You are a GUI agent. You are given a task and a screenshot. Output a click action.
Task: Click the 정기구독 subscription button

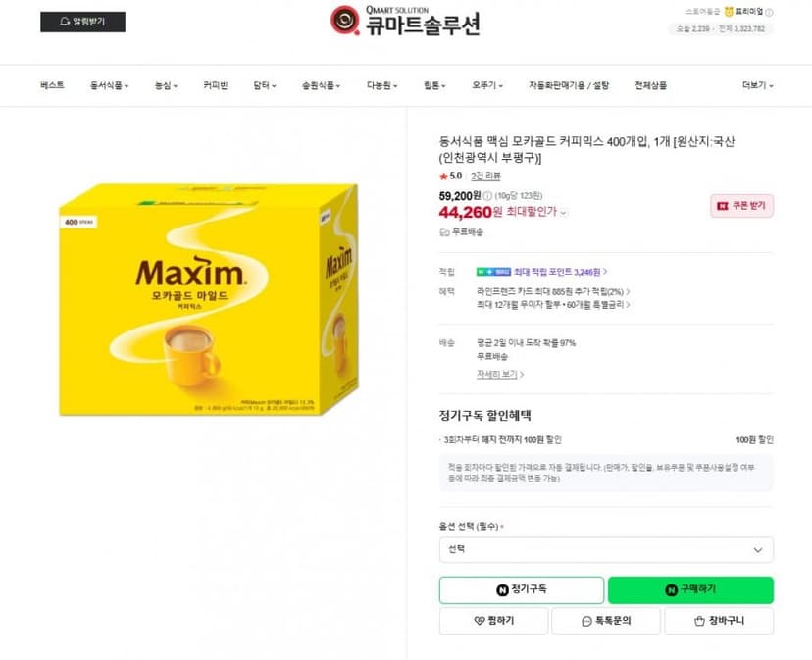(x=522, y=590)
